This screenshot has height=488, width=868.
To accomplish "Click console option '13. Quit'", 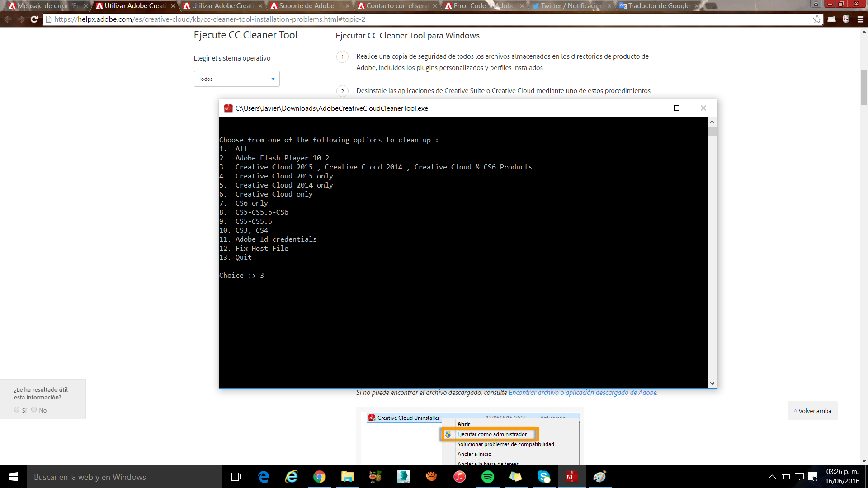I will (x=236, y=257).
